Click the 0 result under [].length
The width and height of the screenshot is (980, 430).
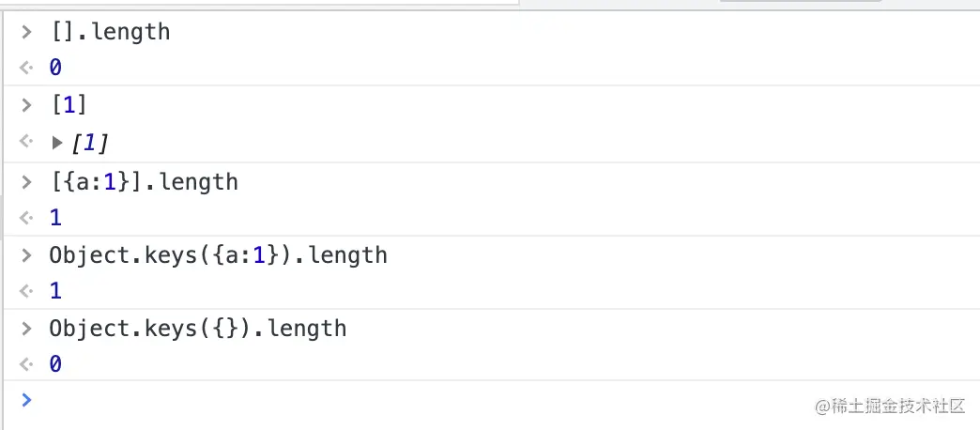[x=55, y=68]
